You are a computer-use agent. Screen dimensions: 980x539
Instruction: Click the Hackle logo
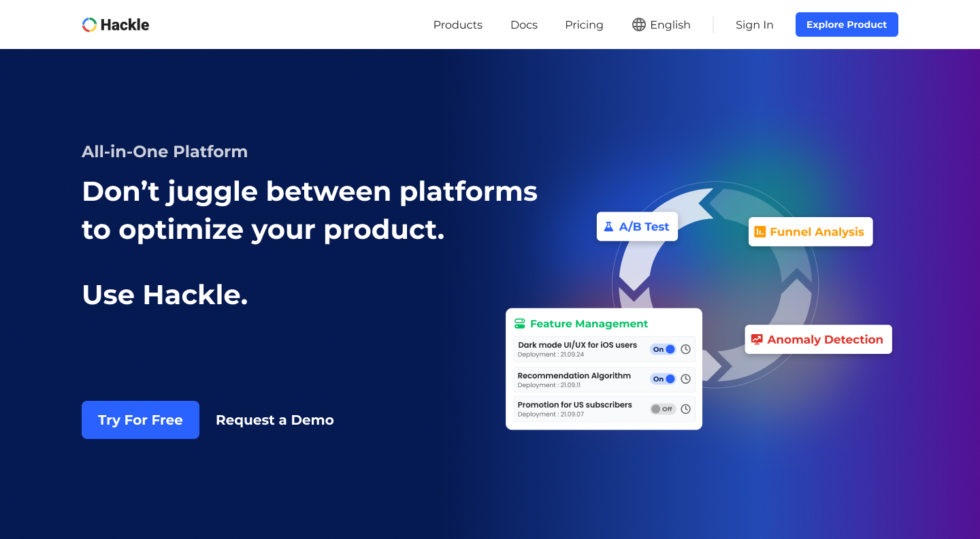(x=115, y=25)
